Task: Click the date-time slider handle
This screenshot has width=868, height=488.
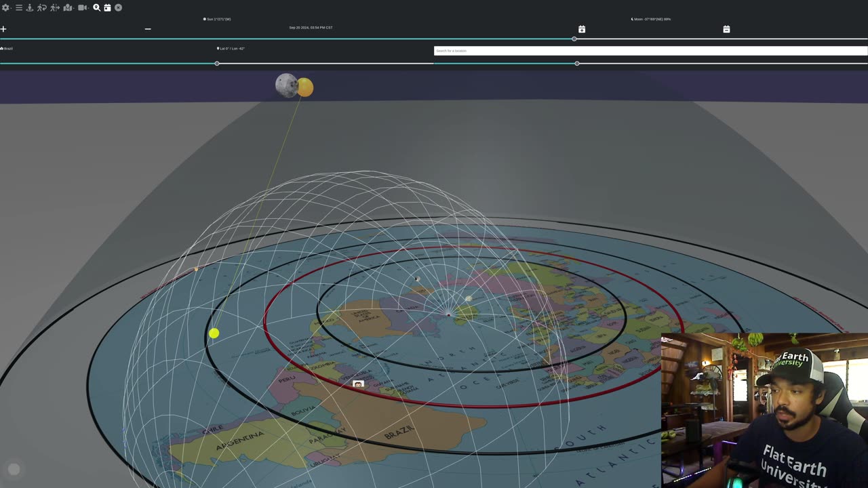Action: pyautogui.click(x=574, y=39)
